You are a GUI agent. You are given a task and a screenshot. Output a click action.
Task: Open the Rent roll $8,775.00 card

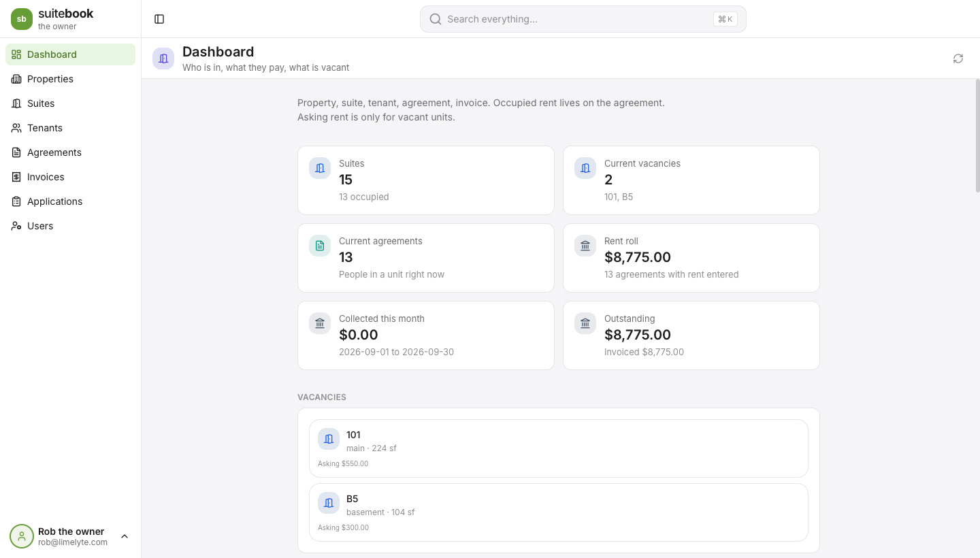[691, 258]
